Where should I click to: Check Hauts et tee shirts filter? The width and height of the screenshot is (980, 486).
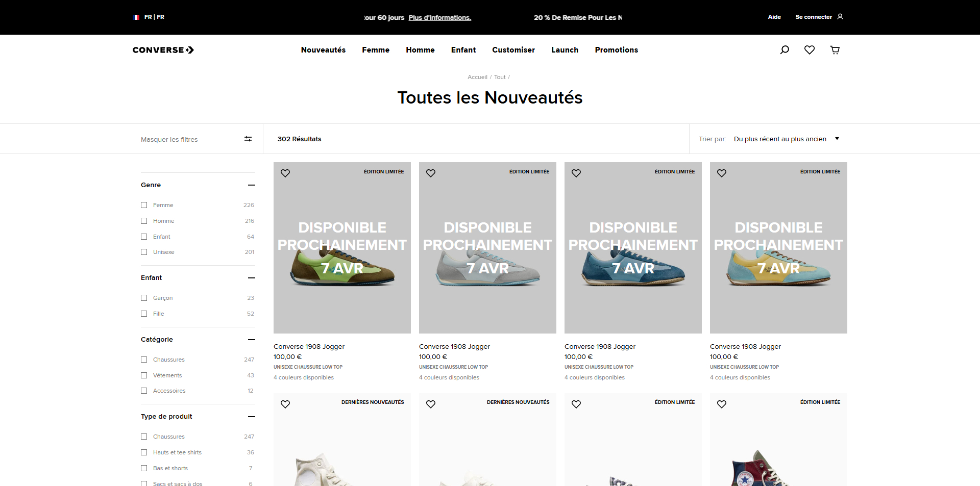[x=144, y=452]
